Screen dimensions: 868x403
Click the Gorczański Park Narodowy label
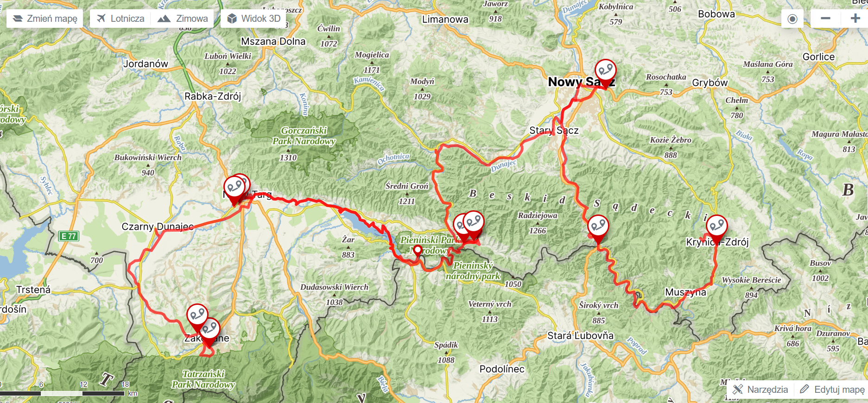tap(304, 136)
